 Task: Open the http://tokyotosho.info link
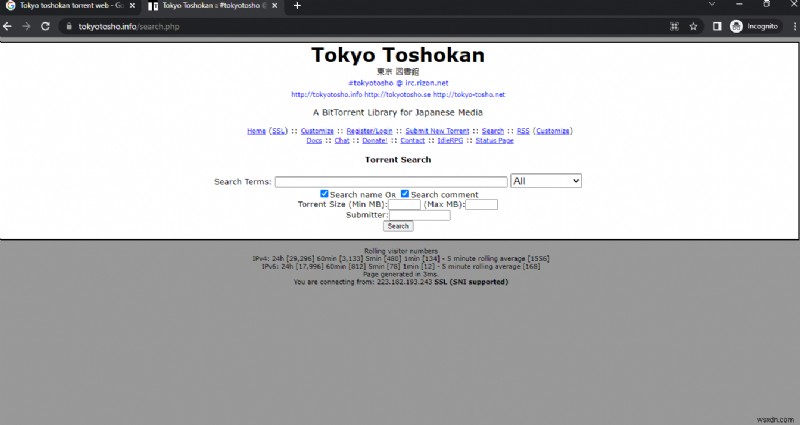tap(327, 94)
